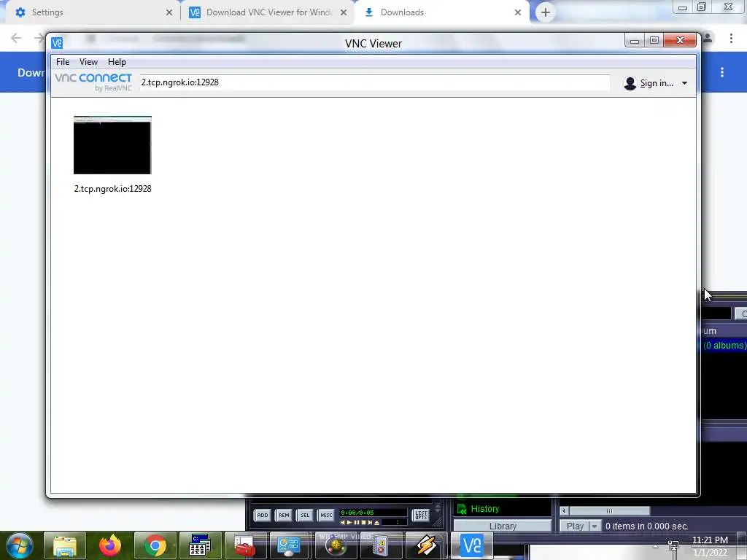Viewport: 747px width, 560px height.
Task: Click the Winamp Library button
Action: (x=503, y=526)
